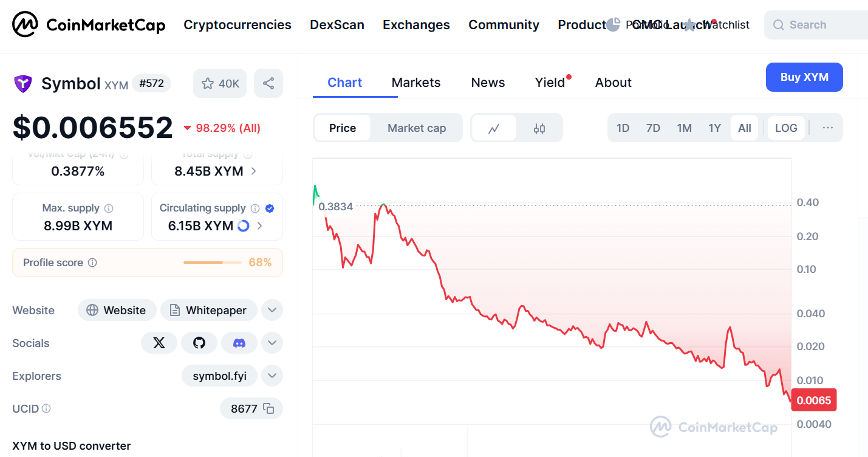Open the Whitepaper link

(208, 311)
